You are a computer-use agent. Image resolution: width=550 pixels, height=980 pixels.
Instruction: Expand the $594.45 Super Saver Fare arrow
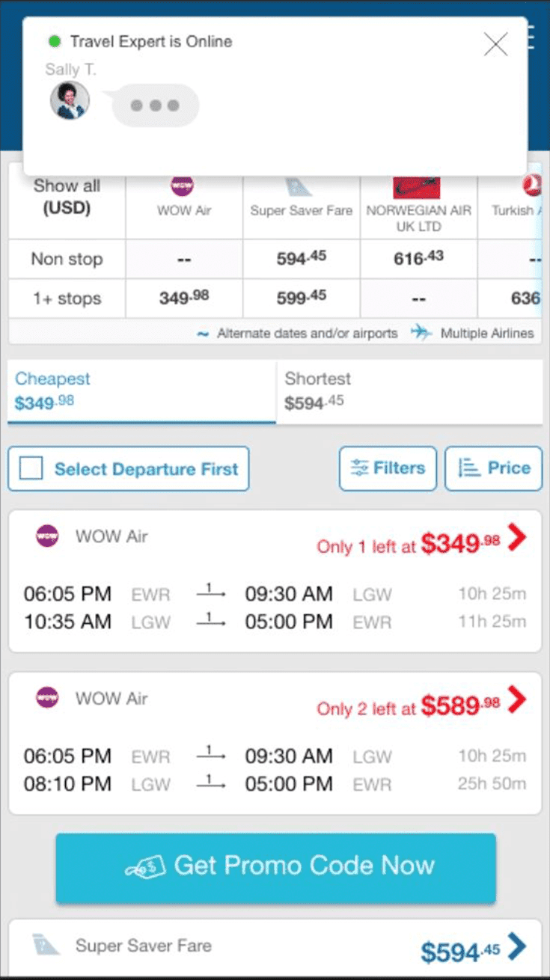coord(517,946)
